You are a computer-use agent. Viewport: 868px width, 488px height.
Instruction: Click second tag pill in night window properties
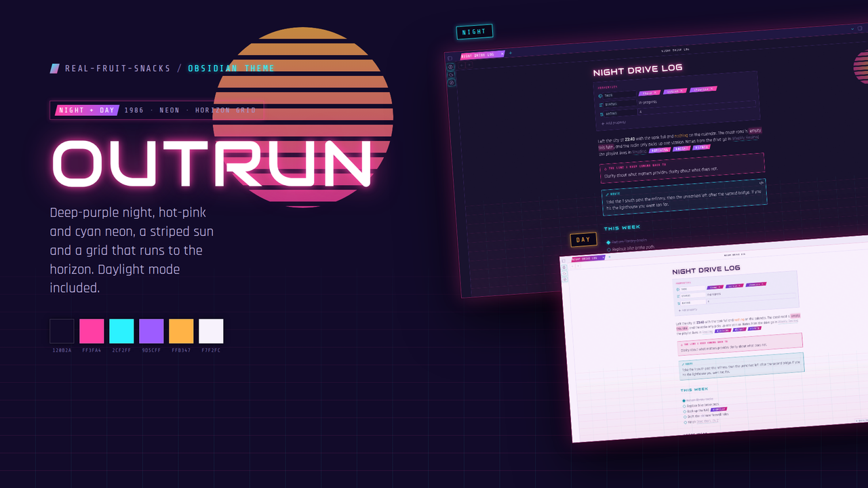[675, 91]
